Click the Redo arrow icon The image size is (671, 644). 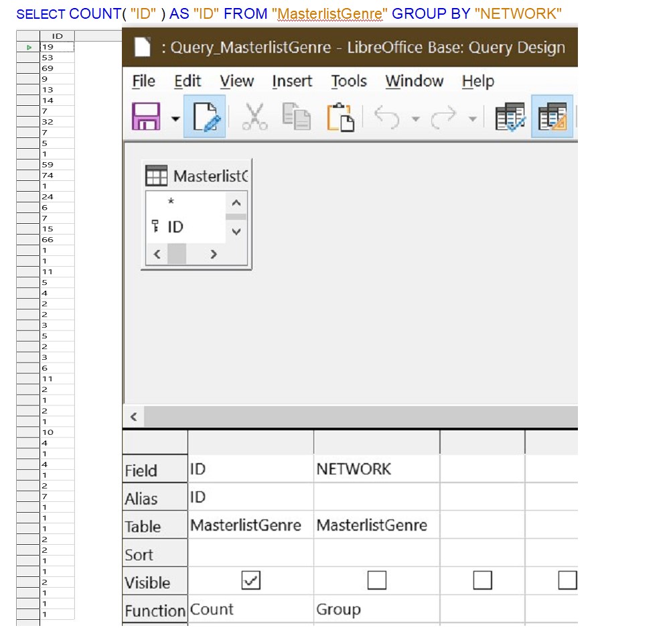click(x=444, y=117)
